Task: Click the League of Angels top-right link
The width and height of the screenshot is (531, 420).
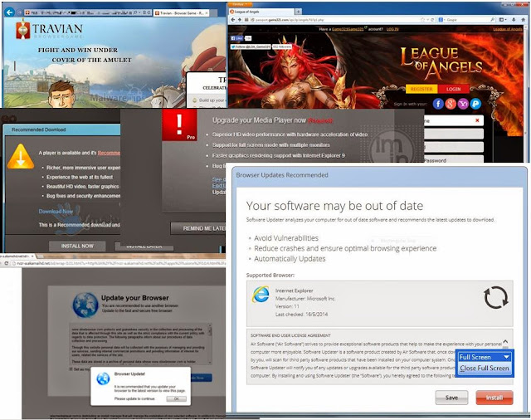Action: click(x=507, y=29)
